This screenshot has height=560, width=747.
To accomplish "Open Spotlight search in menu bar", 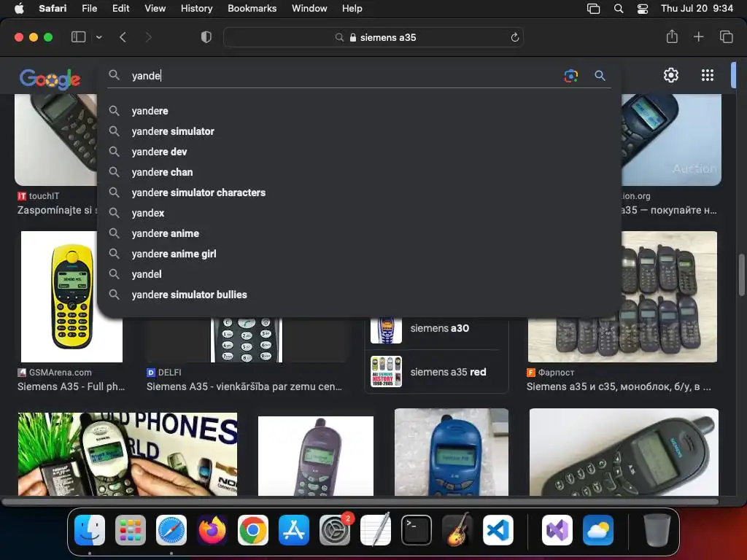I will point(619,9).
